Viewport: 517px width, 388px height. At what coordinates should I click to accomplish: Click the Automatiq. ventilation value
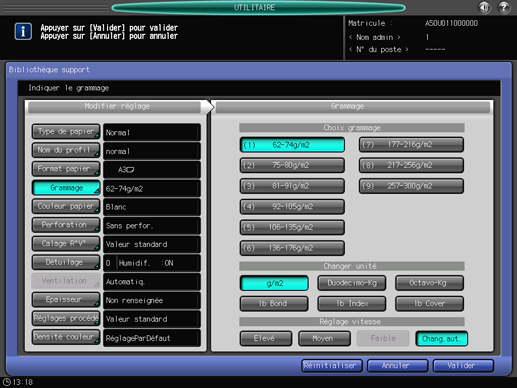click(x=152, y=282)
